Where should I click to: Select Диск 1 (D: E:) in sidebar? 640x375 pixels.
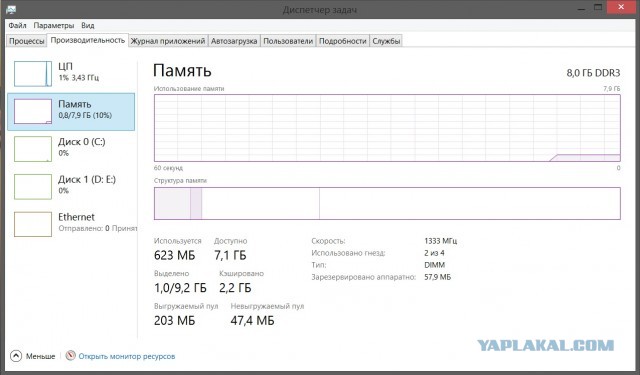click(71, 186)
